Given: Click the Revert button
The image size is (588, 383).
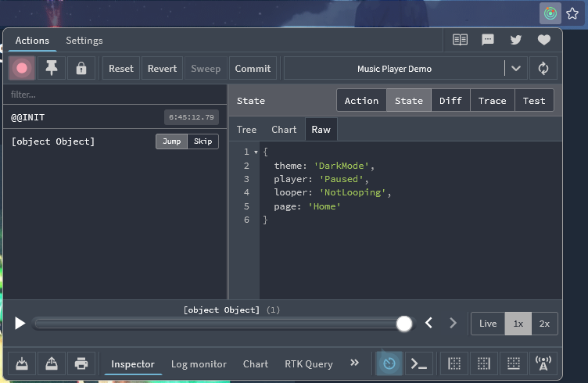Looking at the screenshot, I should point(162,69).
